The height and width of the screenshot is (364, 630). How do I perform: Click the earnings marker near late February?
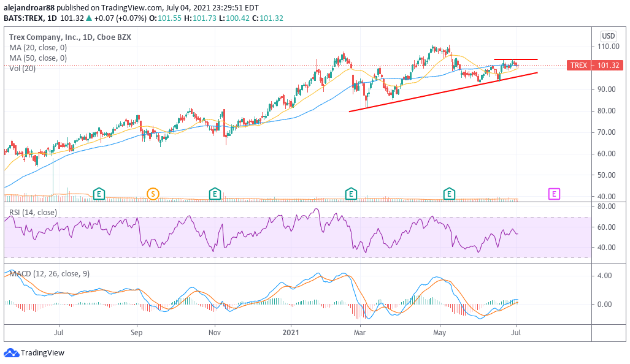point(351,194)
